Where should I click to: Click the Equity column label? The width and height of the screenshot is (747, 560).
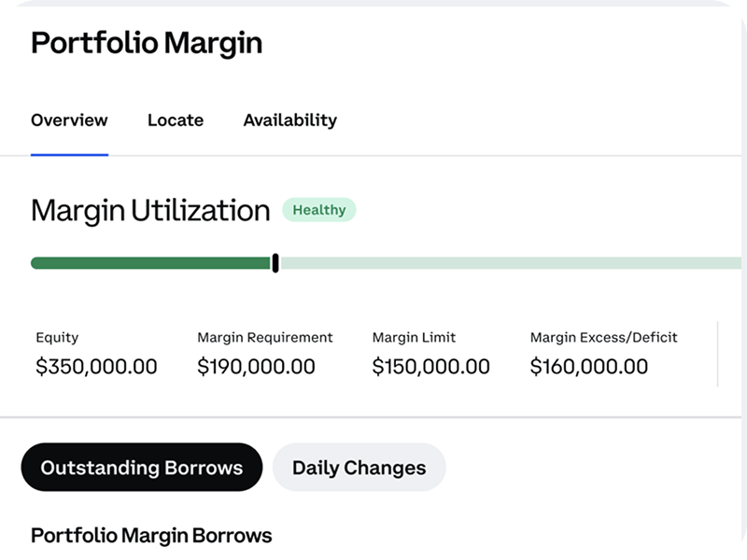tap(56, 337)
